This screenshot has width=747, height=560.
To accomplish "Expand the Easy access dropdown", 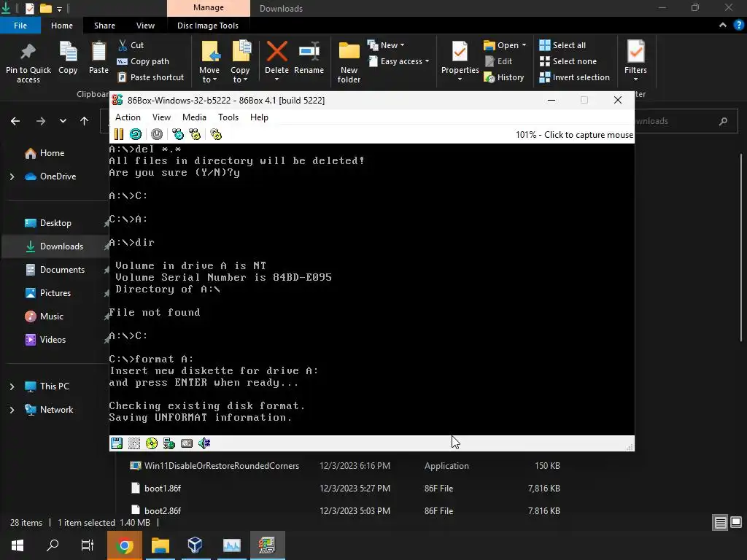I will click(399, 61).
